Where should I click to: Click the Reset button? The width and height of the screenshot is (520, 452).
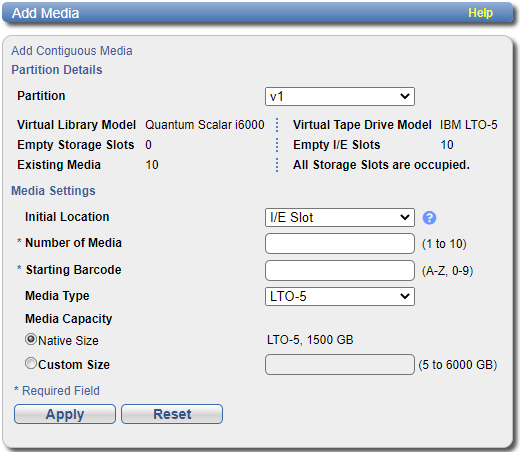point(172,414)
